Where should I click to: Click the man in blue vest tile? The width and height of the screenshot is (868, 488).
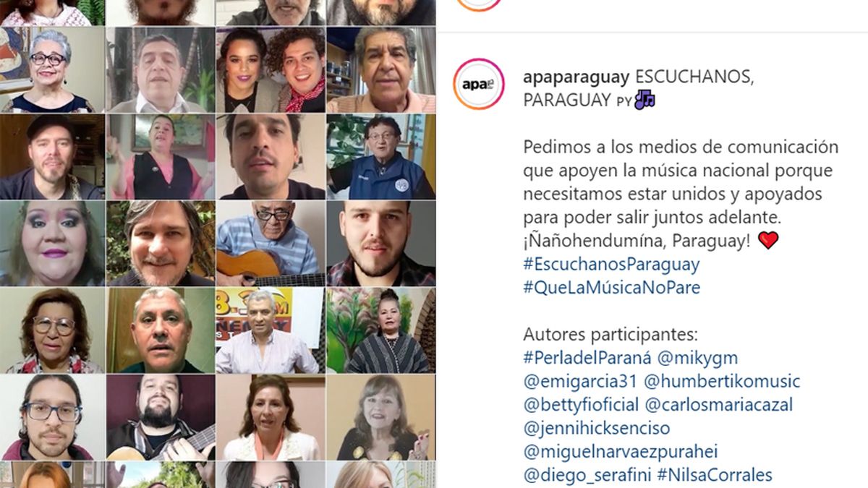[381, 156]
